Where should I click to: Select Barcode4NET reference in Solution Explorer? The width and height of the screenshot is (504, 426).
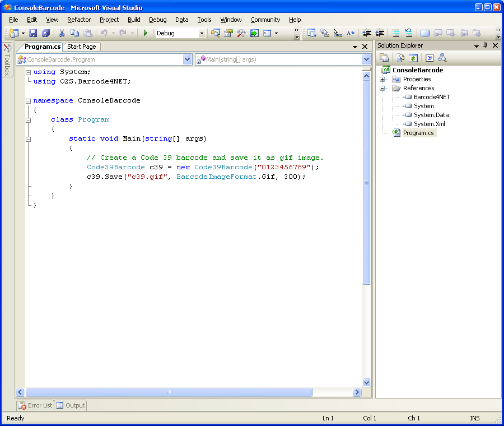[x=431, y=97]
